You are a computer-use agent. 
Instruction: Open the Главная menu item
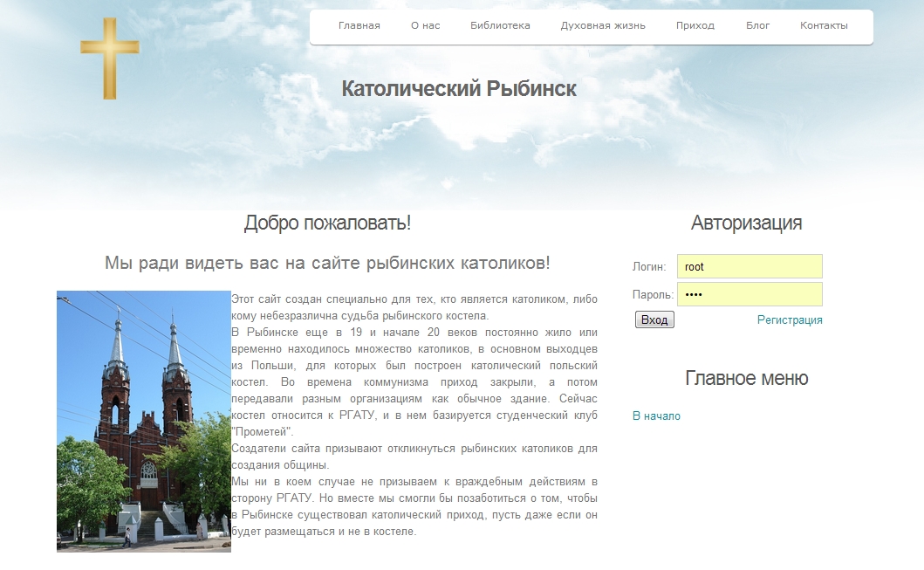click(x=359, y=25)
